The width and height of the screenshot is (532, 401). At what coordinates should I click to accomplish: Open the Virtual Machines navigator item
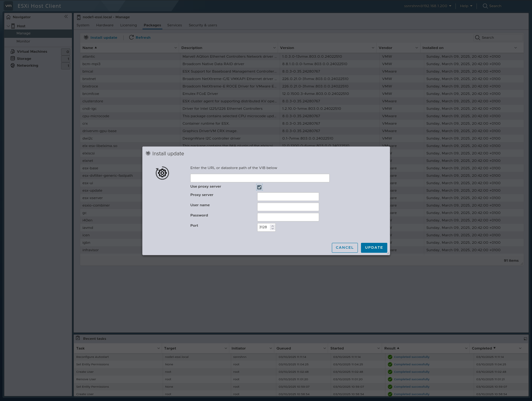tap(32, 51)
